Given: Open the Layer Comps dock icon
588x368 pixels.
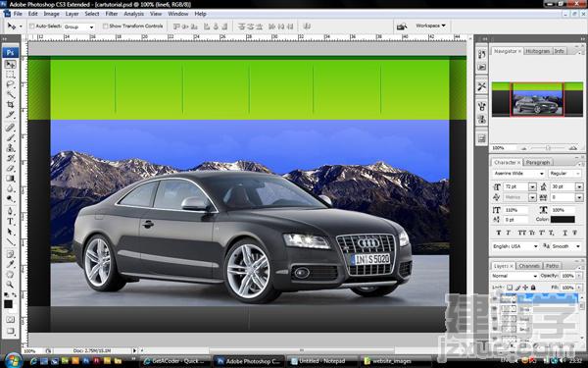Looking at the screenshot, I should point(482,138).
